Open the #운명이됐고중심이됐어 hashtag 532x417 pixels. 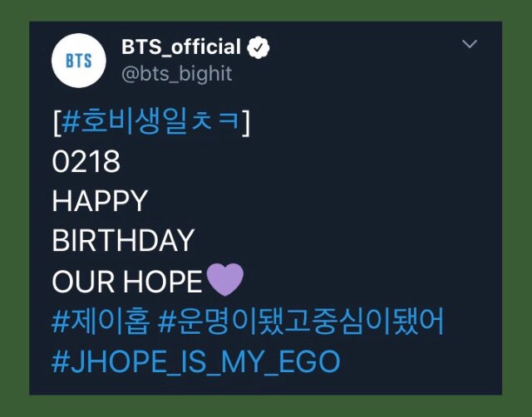[301, 321]
